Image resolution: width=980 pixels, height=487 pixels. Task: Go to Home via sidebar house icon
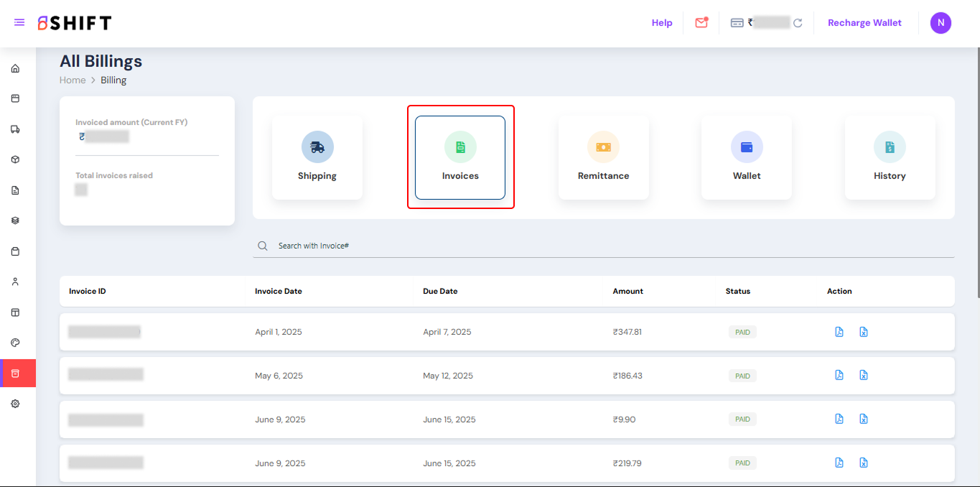15,69
